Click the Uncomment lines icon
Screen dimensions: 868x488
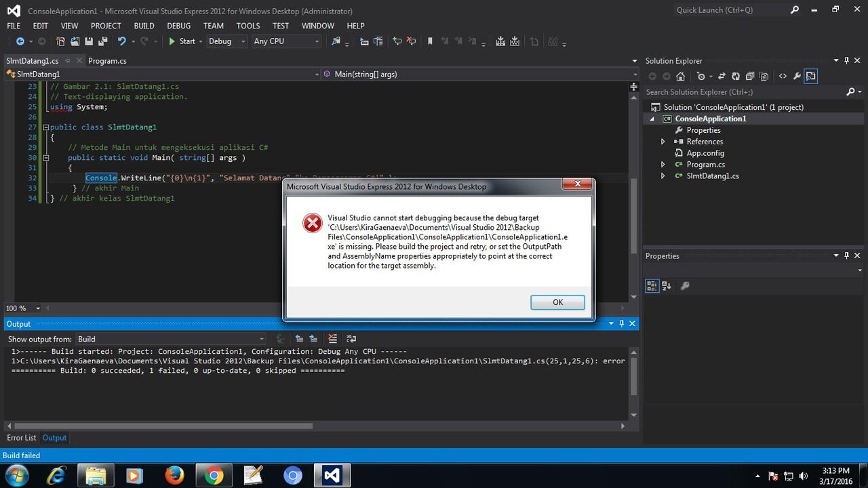coord(411,41)
